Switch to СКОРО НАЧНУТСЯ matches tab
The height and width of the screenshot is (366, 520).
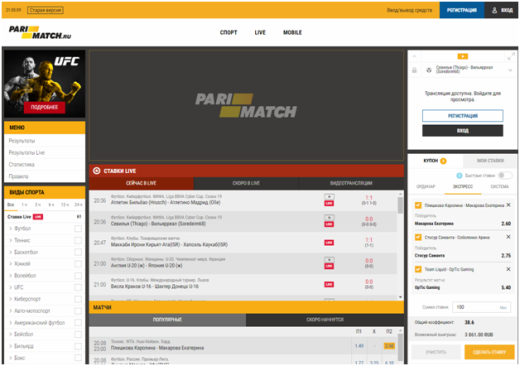(x=325, y=319)
